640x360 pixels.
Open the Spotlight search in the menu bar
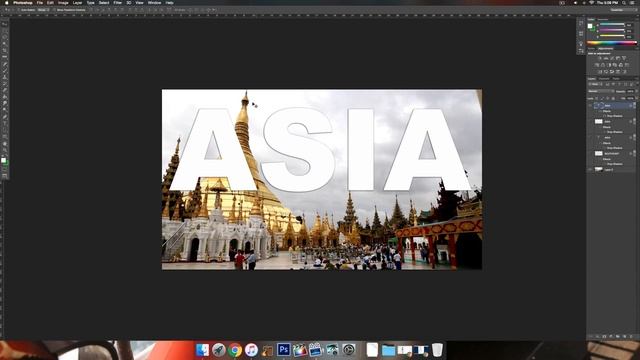(x=624, y=2)
